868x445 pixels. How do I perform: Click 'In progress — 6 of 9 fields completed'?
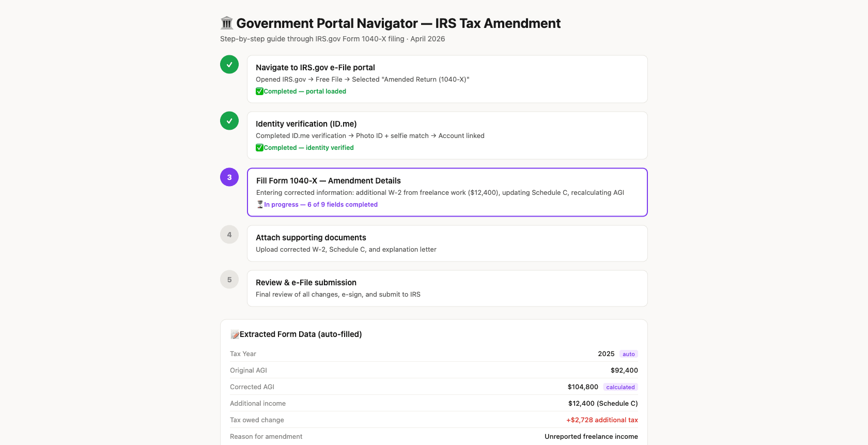pos(321,205)
